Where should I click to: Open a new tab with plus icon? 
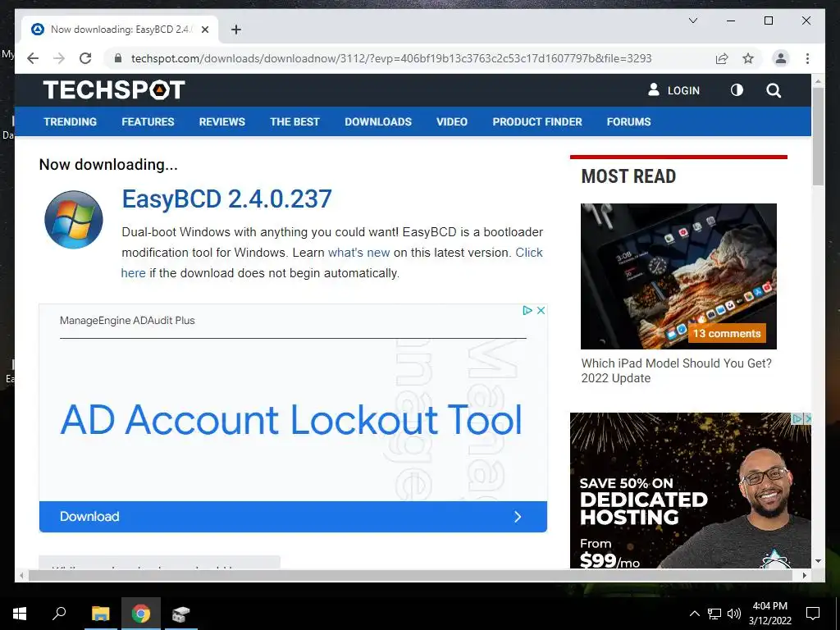tap(236, 30)
